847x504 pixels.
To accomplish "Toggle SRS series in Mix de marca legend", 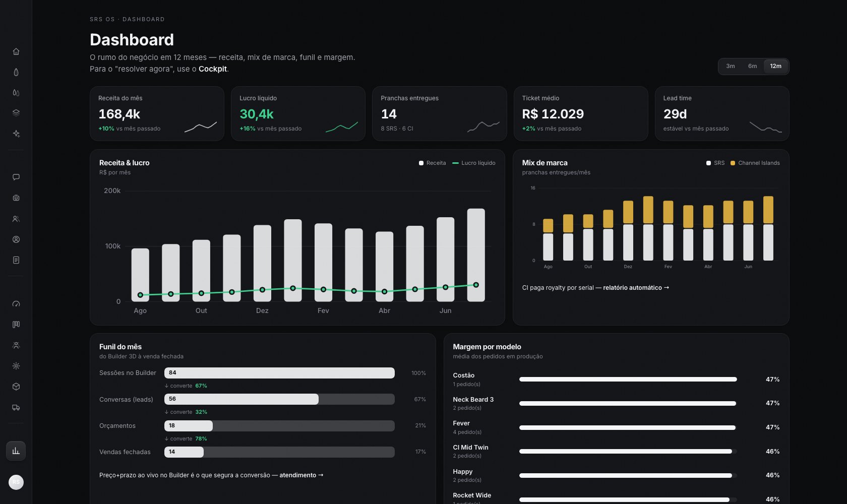I will coord(715,163).
